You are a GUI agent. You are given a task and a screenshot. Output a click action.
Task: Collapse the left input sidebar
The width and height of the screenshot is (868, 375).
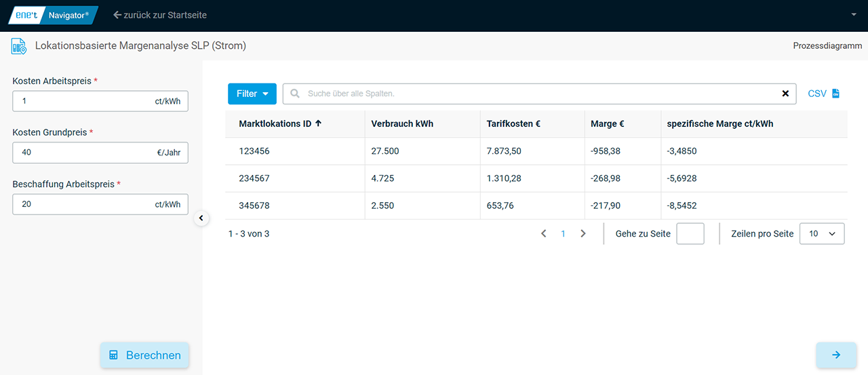[201, 218]
